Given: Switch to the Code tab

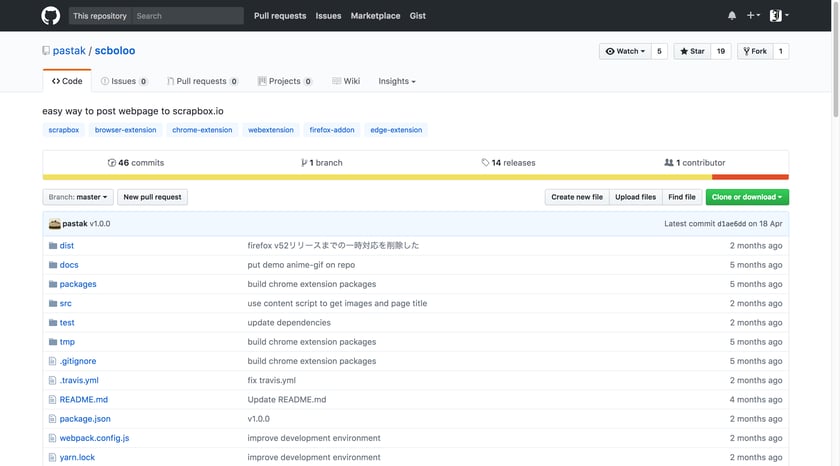Looking at the screenshot, I should 67,81.
